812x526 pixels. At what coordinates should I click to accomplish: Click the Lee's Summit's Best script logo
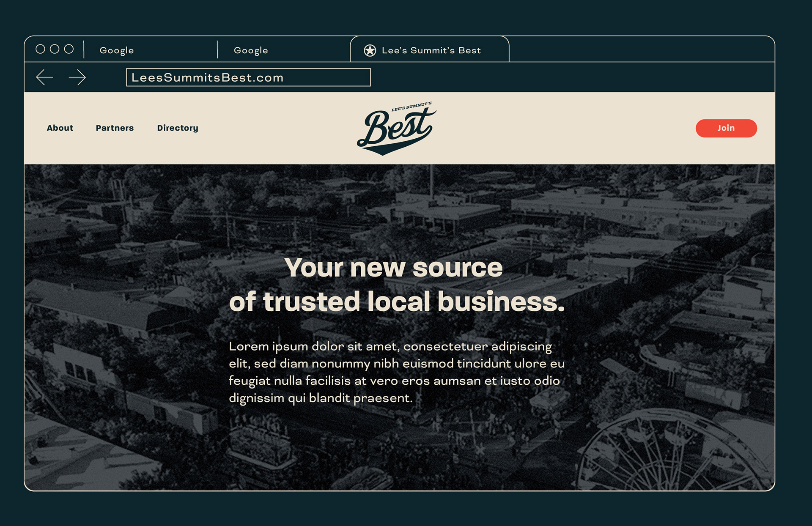pyautogui.click(x=397, y=129)
